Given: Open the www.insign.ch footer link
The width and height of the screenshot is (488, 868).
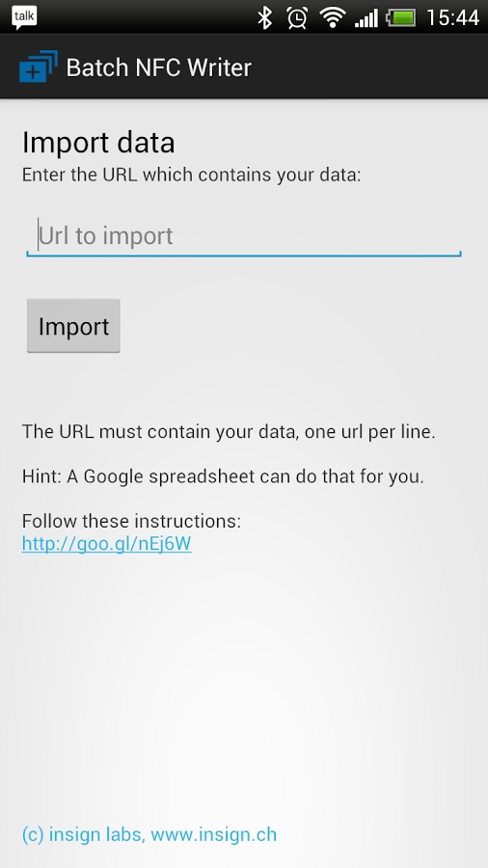Looking at the screenshot, I should pyautogui.click(x=213, y=834).
